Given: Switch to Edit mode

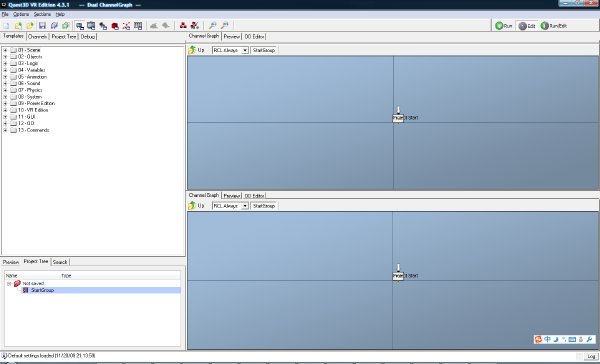Looking at the screenshot, I should click(x=527, y=26).
